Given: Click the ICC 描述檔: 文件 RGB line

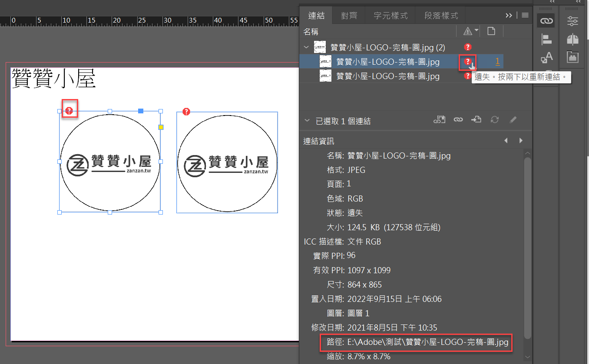Looking at the screenshot, I should tap(342, 242).
